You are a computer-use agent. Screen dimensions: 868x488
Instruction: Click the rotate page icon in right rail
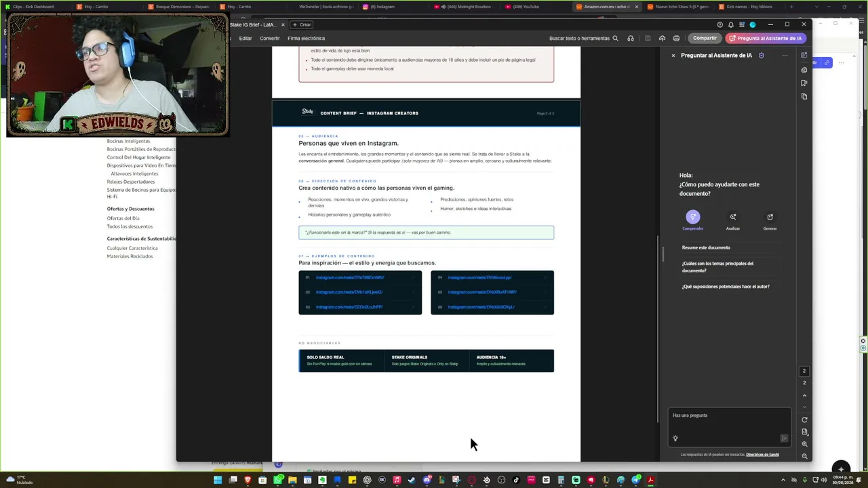coord(804,420)
